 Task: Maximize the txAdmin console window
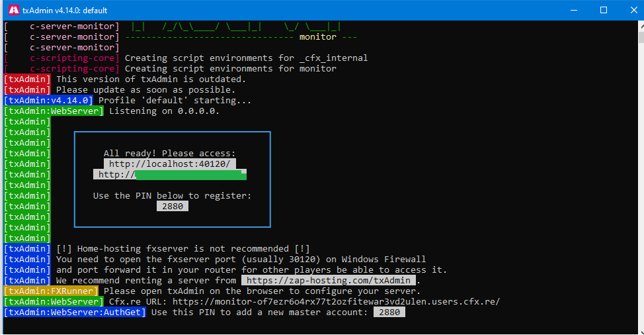tap(604, 10)
